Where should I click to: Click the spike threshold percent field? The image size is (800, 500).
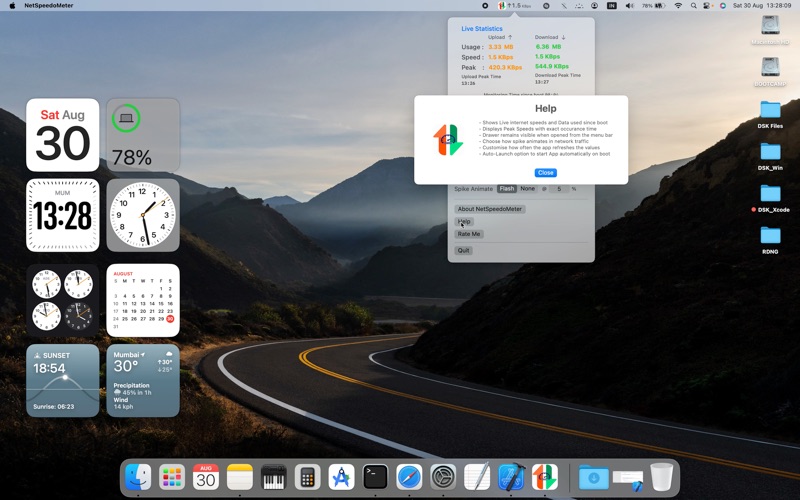point(559,189)
